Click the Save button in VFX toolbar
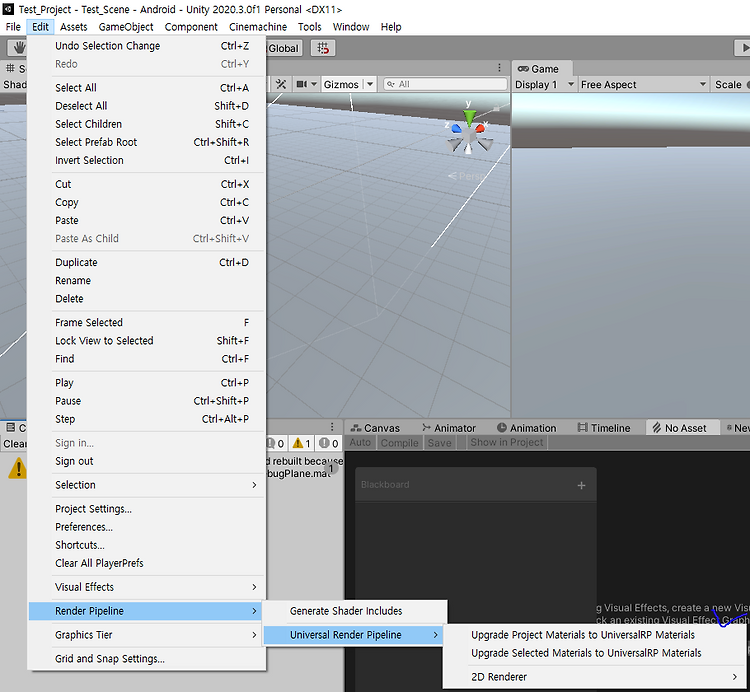 pos(440,443)
